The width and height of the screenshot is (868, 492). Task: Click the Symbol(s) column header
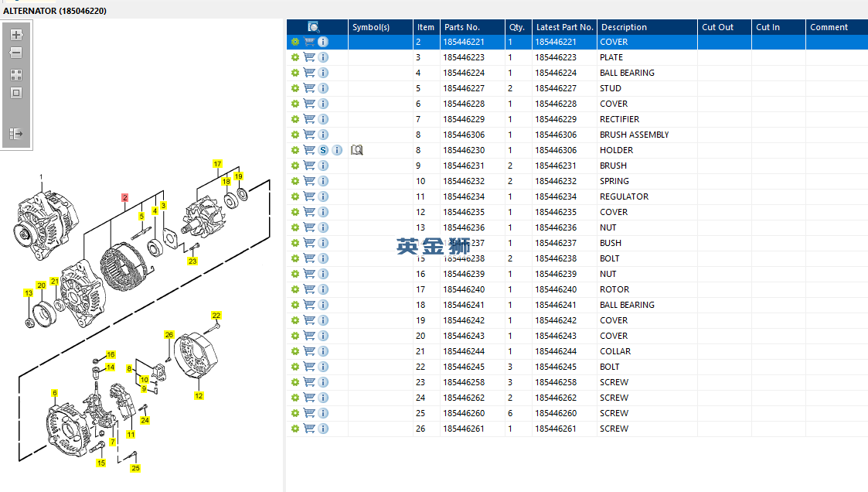[x=380, y=26]
